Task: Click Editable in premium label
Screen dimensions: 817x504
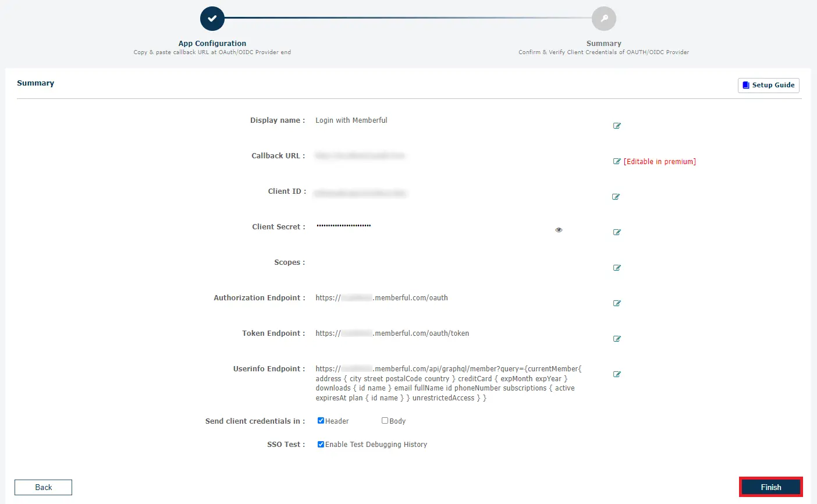Action: [x=660, y=161]
